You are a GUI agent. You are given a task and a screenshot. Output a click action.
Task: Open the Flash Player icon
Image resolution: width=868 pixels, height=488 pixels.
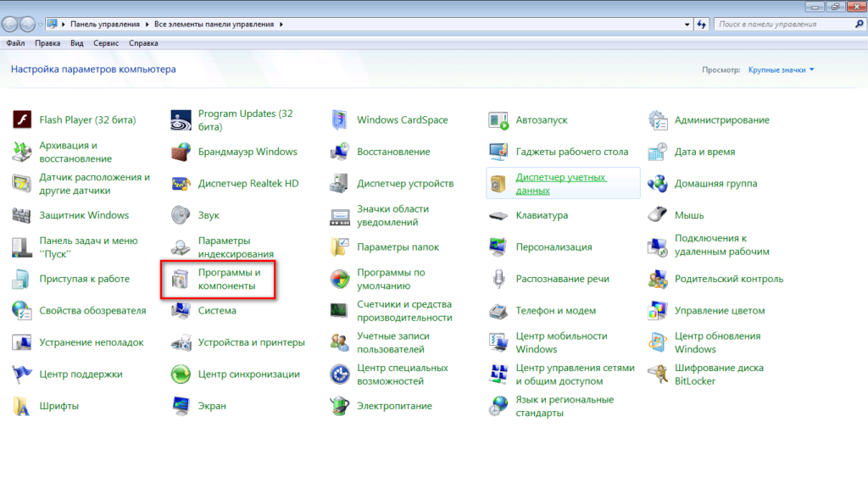click(22, 120)
